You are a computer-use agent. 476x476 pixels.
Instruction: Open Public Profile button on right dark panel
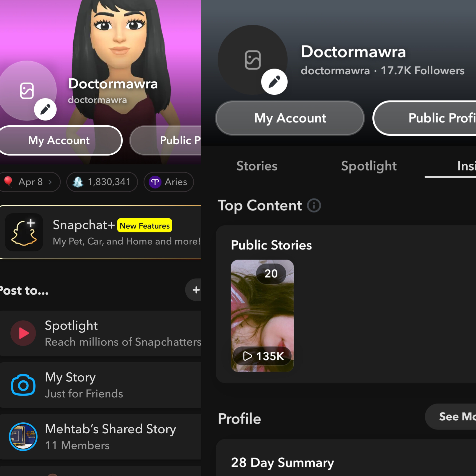pyautogui.click(x=424, y=118)
